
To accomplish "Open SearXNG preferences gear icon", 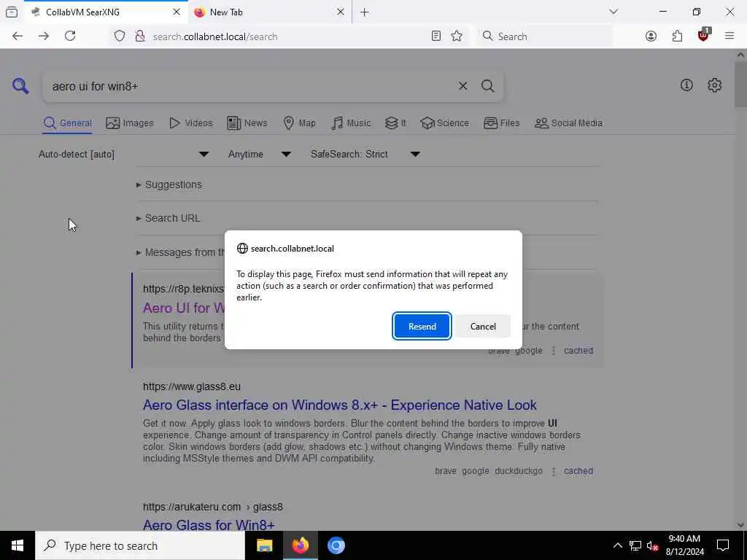I will 714,85.
